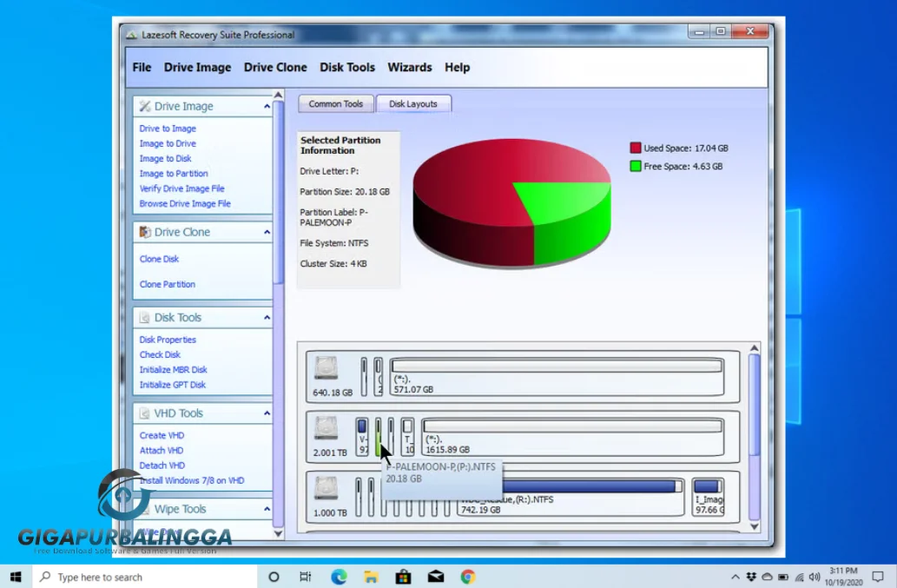Click Attach VHD
Image resolution: width=897 pixels, height=588 pixels.
tap(162, 450)
